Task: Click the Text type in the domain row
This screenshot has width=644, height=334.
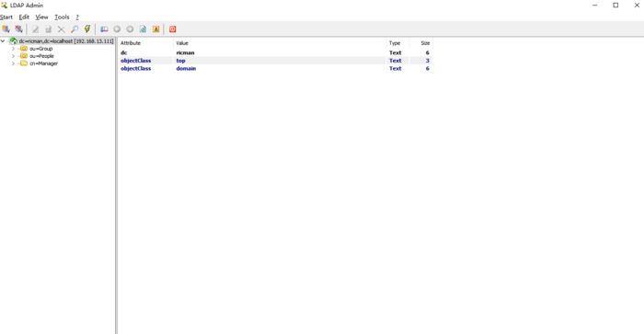Action: 395,68
